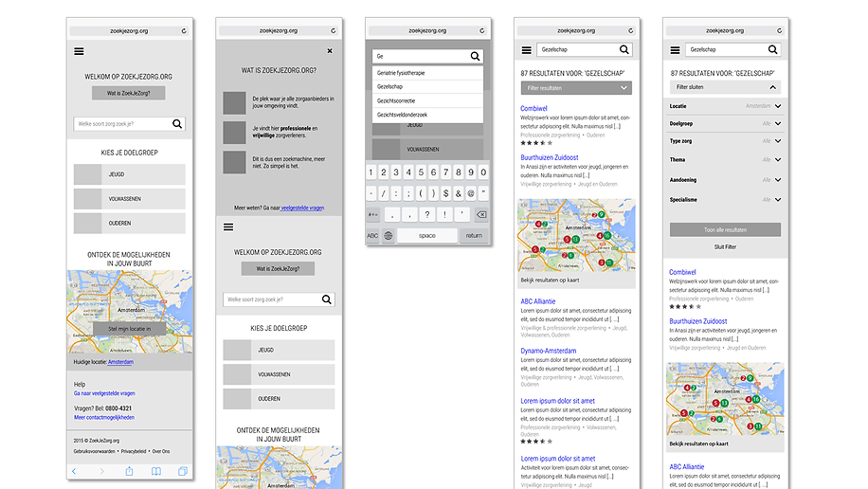Select 'Gezichtscorrectie' suggestion

(427, 100)
